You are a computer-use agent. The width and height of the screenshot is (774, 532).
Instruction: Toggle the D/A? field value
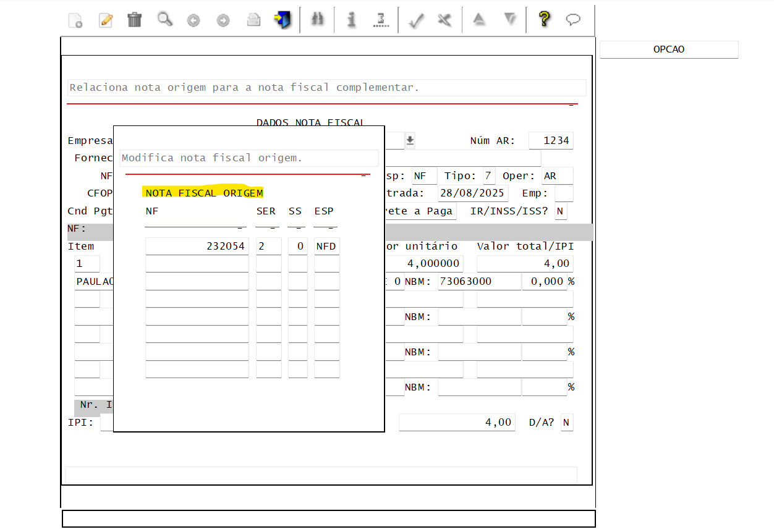coord(566,422)
